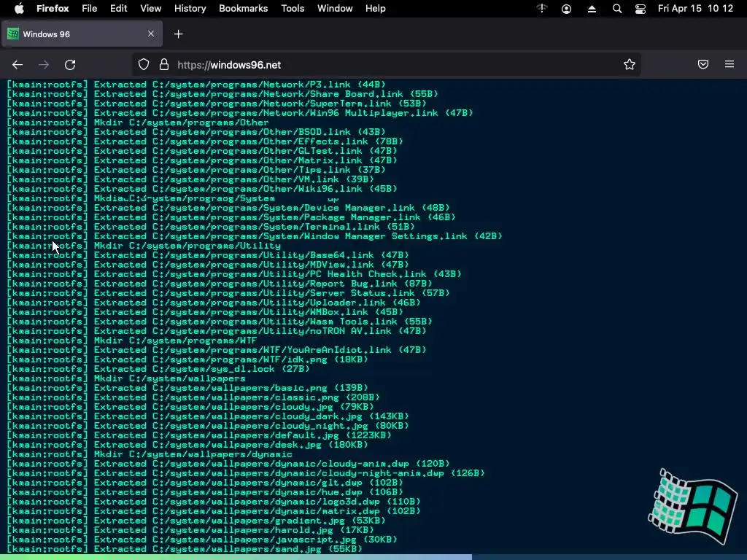
Task: Click the Server Status.link log line
Action: [x=228, y=293]
